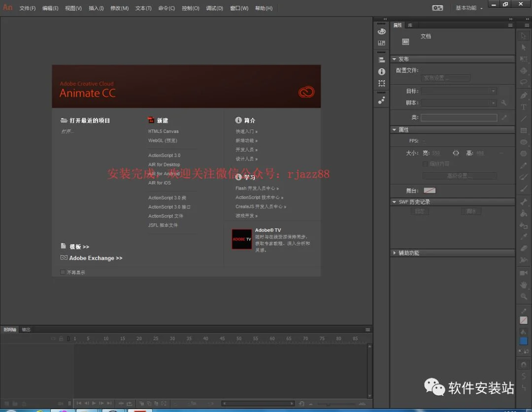Select the Hand tool
Viewport: 532px width, 412px height.
pos(524,285)
